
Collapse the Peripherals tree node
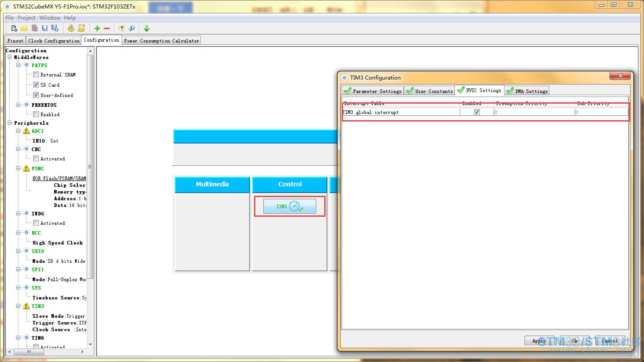(x=10, y=123)
